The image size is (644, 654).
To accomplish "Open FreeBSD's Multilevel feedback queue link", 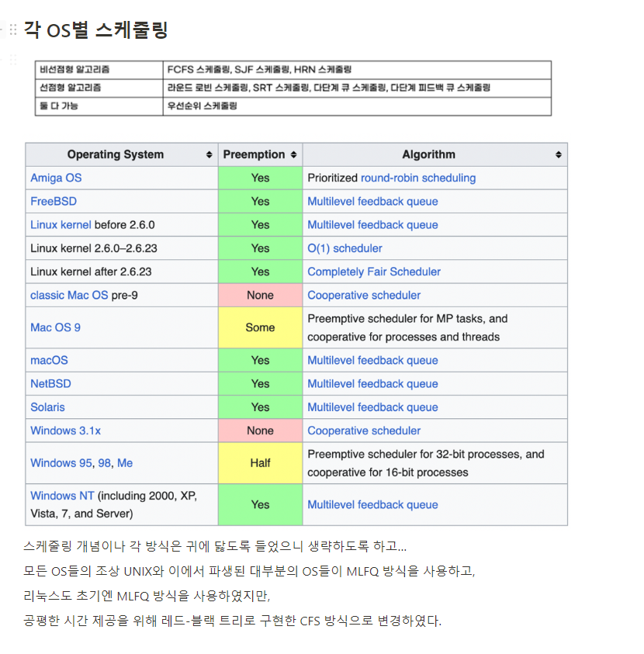I will coord(372,202).
